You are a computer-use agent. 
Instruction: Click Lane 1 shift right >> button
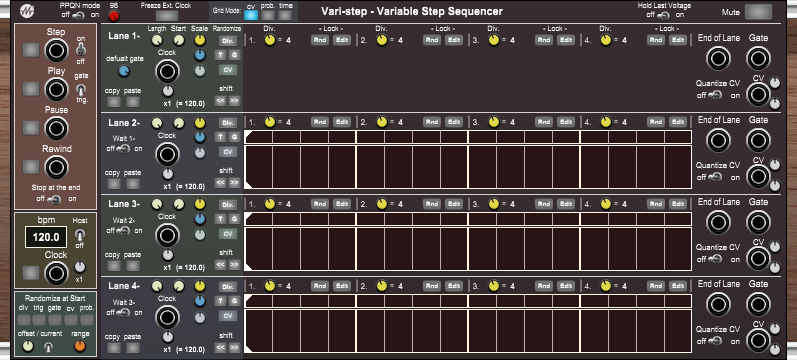234,101
